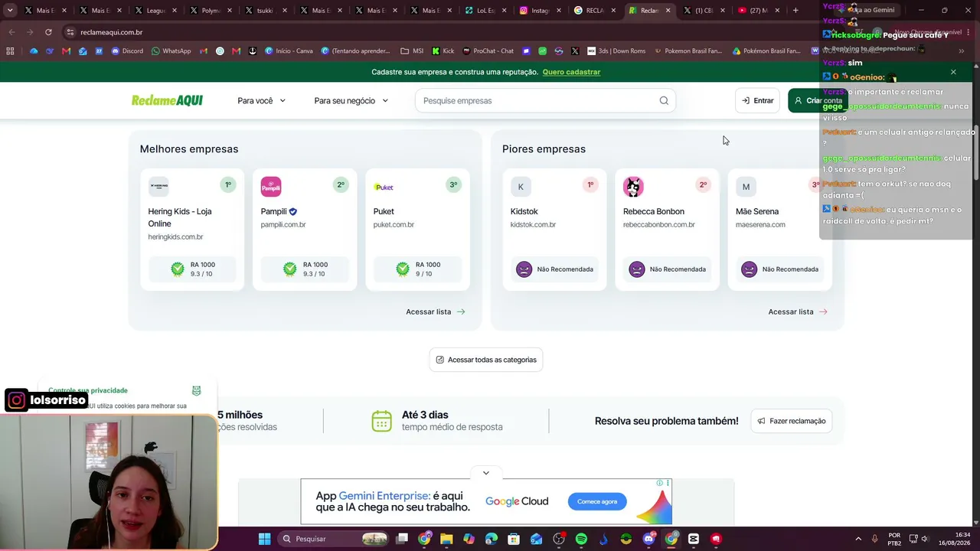
Task: Open a new browser tab
Action: tap(795, 11)
